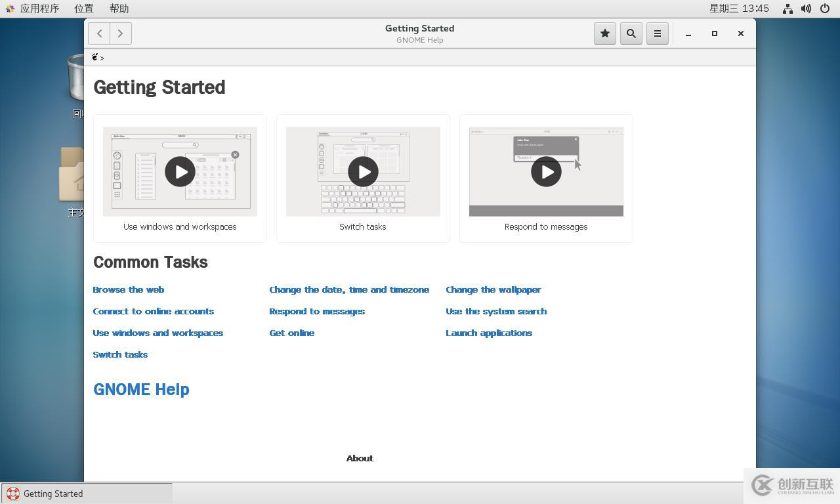Close the GNOME Help window
The height and width of the screenshot is (504, 840).
[x=741, y=33]
